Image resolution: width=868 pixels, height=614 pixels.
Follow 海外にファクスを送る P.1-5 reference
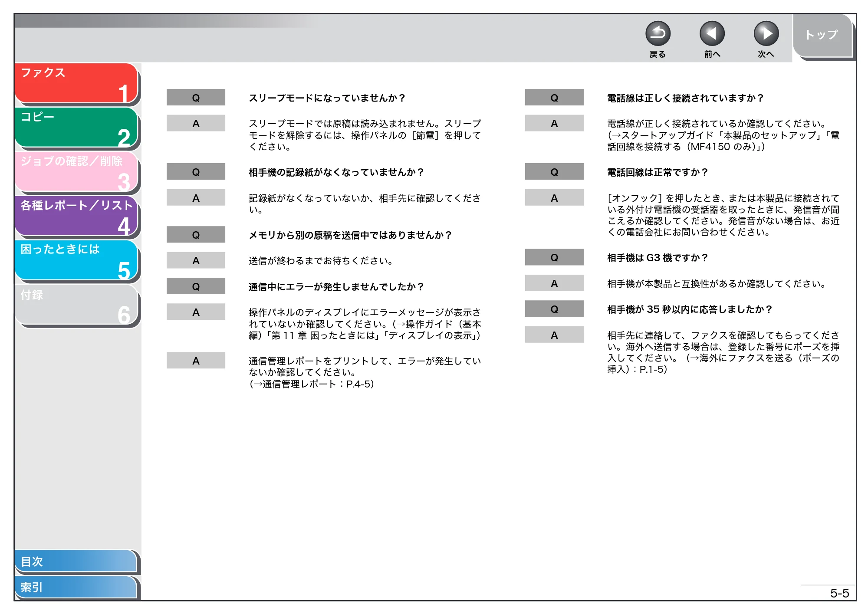pyautogui.click(x=723, y=364)
